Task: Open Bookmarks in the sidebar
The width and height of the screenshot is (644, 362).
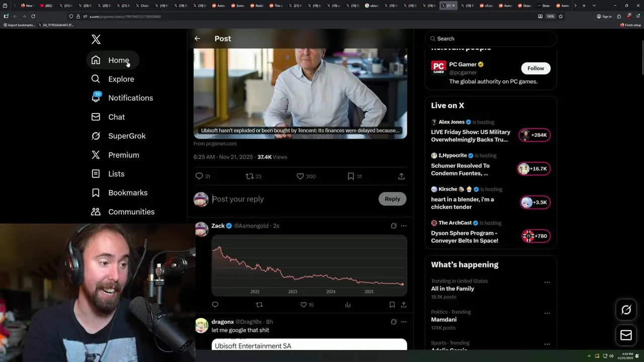Action: pyautogui.click(x=120, y=193)
